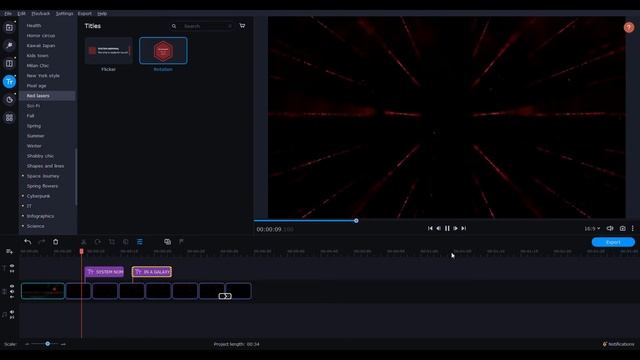Image resolution: width=640 pixels, height=360 pixels.
Task: Click the timeline Scale slider handle
Action: tap(48, 344)
